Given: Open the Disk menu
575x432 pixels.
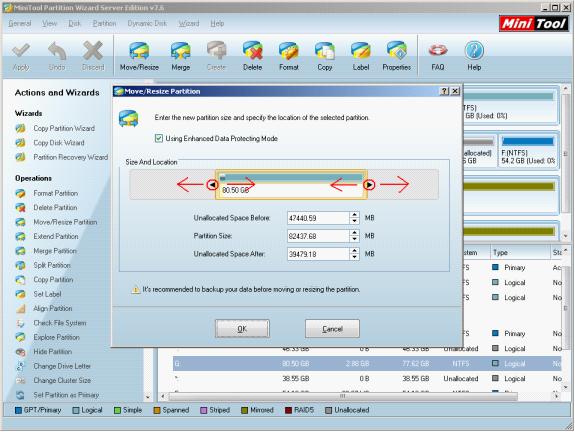Looking at the screenshot, I should click(x=74, y=23).
